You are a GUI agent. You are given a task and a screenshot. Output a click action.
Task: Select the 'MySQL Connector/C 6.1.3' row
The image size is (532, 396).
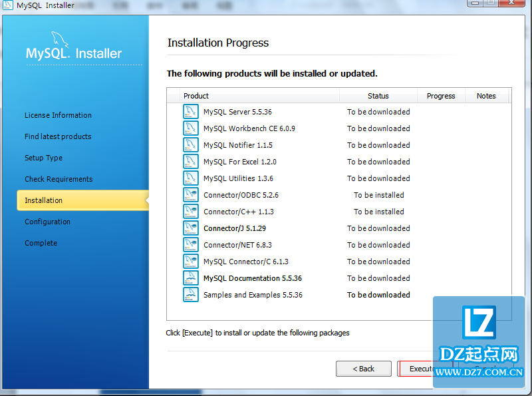point(339,262)
